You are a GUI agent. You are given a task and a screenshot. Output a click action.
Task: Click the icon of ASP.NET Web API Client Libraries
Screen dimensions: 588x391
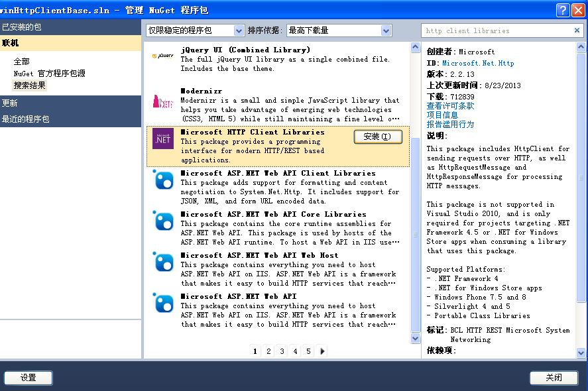[x=163, y=180]
